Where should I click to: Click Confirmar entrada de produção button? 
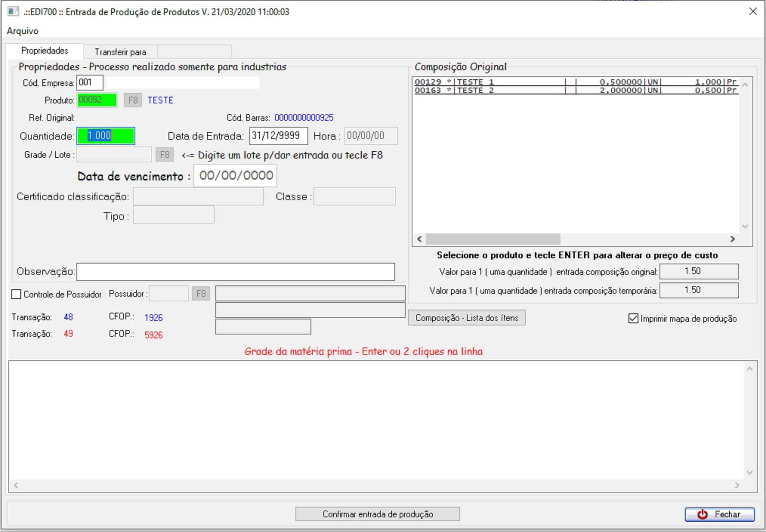377,514
